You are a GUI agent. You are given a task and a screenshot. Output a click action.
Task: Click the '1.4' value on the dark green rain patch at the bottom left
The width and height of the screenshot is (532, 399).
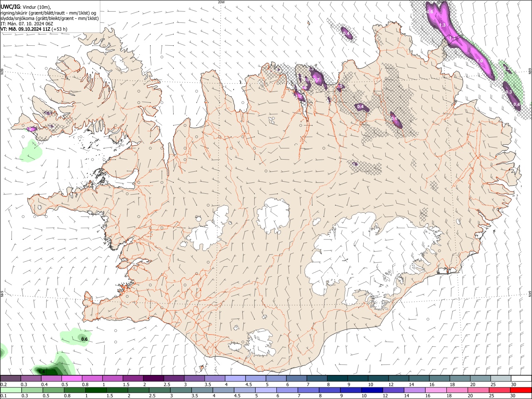pos(42,371)
